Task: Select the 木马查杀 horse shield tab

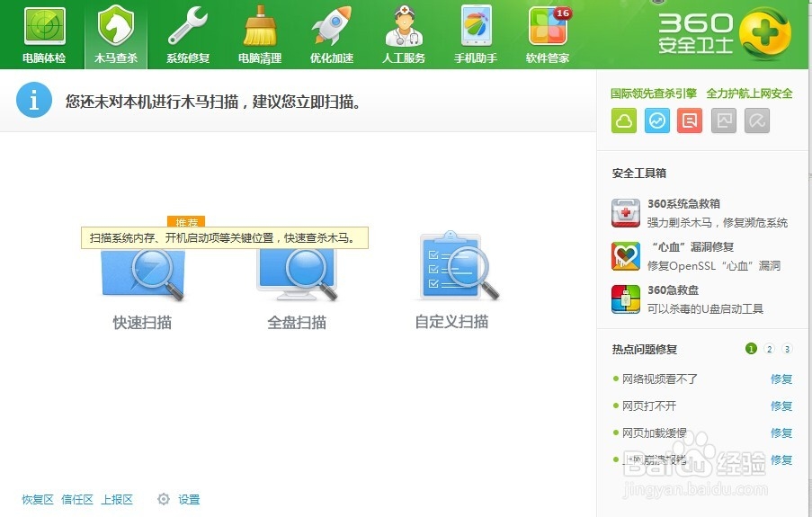Action: click(116, 35)
